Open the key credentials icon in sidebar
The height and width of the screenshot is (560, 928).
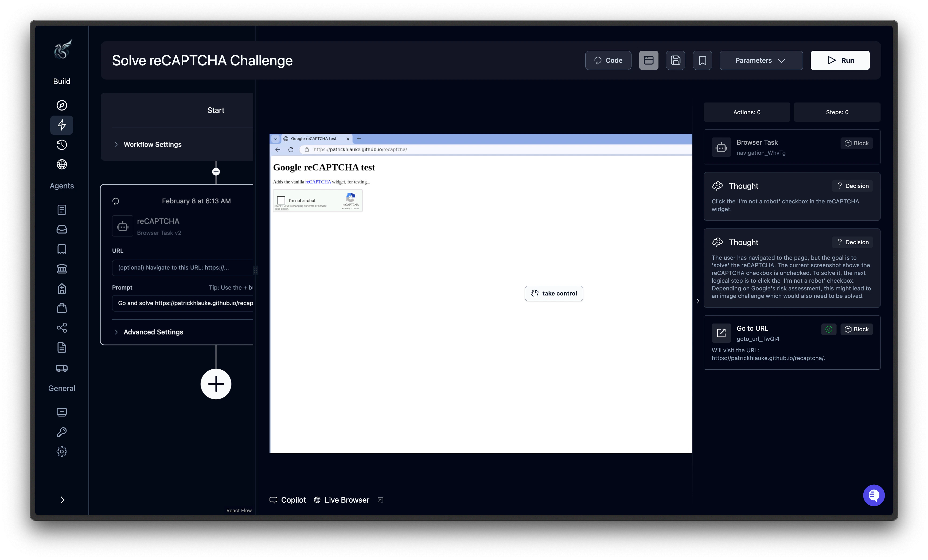pos(62,432)
